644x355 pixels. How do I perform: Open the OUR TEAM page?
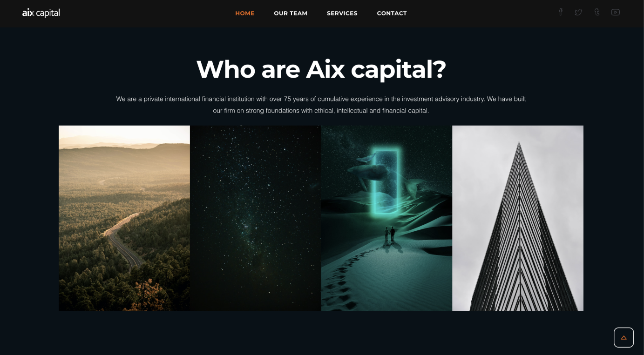coord(291,13)
